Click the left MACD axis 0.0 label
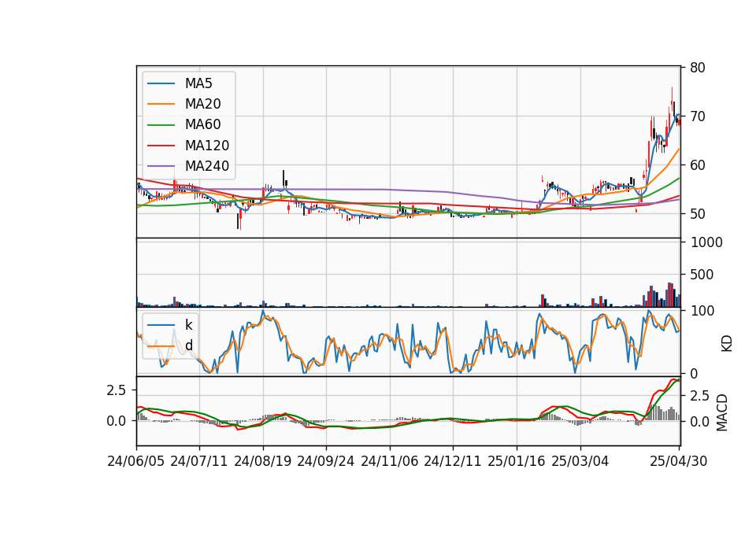 [116, 421]
